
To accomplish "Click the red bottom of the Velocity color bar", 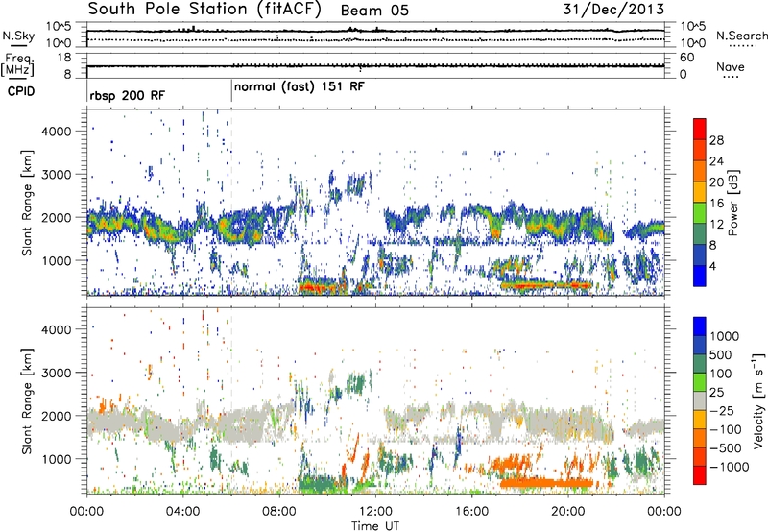I will pyautogui.click(x=700, y=475).
